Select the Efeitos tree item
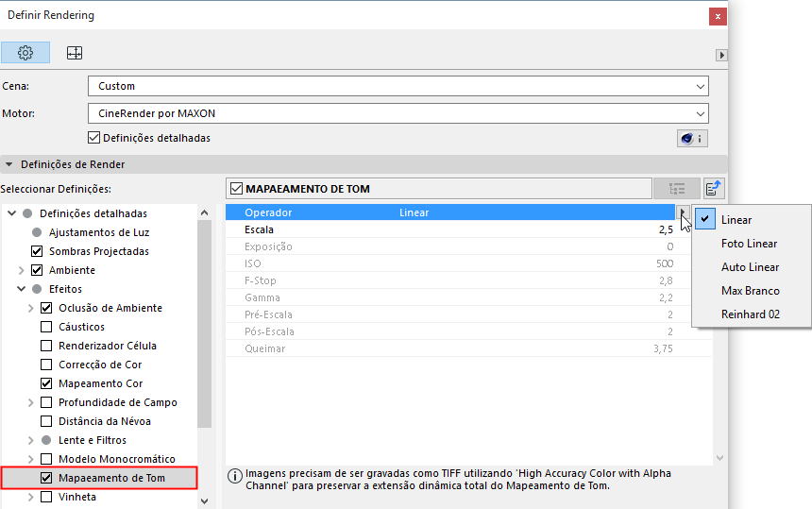 pos(65,289)
